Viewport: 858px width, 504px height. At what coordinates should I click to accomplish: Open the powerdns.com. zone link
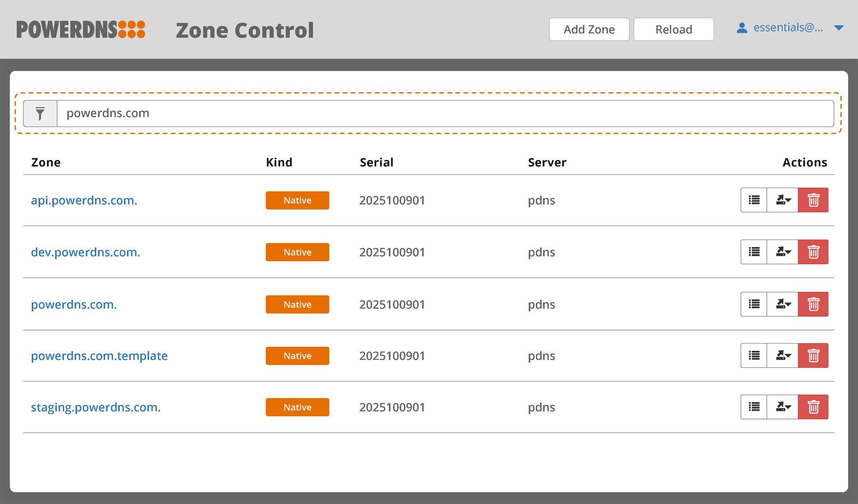point(74,304)
